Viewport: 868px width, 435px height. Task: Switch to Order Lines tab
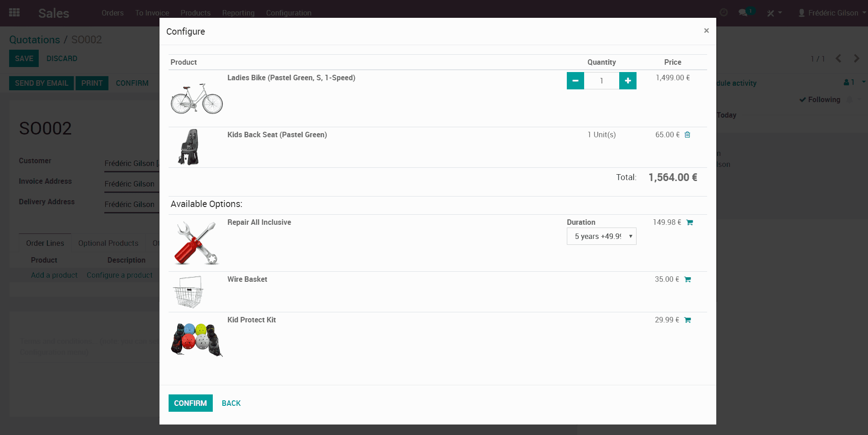(45, 243)
